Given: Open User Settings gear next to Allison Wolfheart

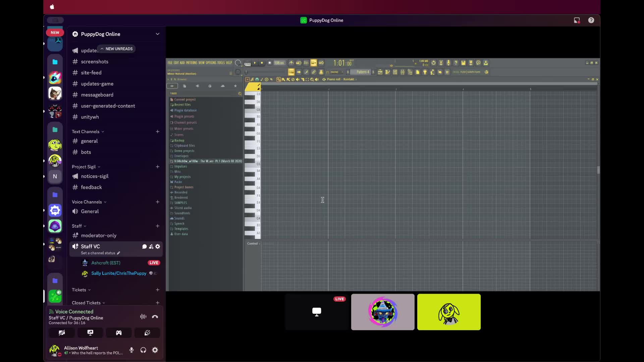Looking at the screenshot, I should click(x=155, y=350).
